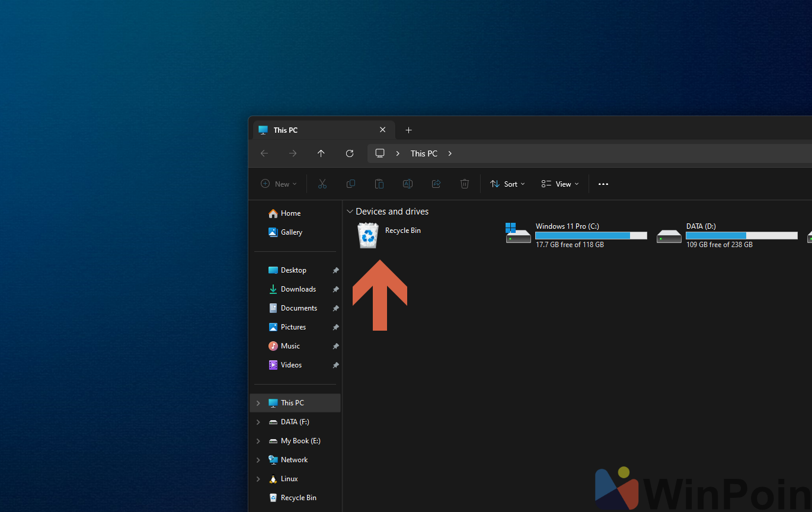This screenshot has width=812, height=512.
Task: Click the Delete trash icon in toolbar
Action: click(x=465, y=184)
